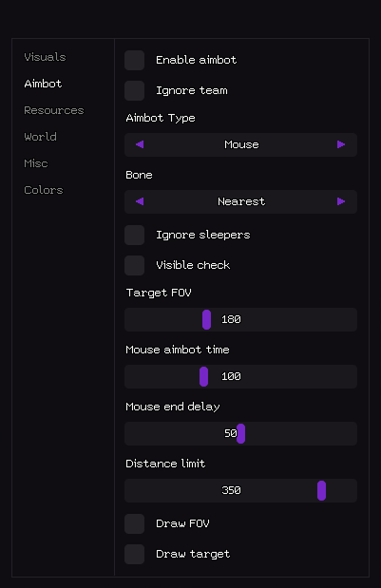381x588 pixels.
Task: Click the Mouse end delay slider handle
Action: (241, 433)
